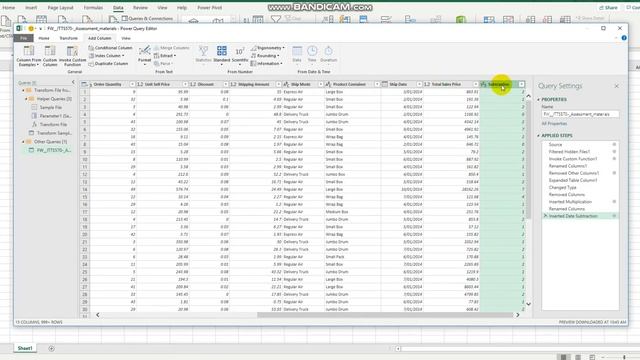This screenshot has height=360, width=640.
Task: Click the query Name input field
Action: click(x=580, y=114)
